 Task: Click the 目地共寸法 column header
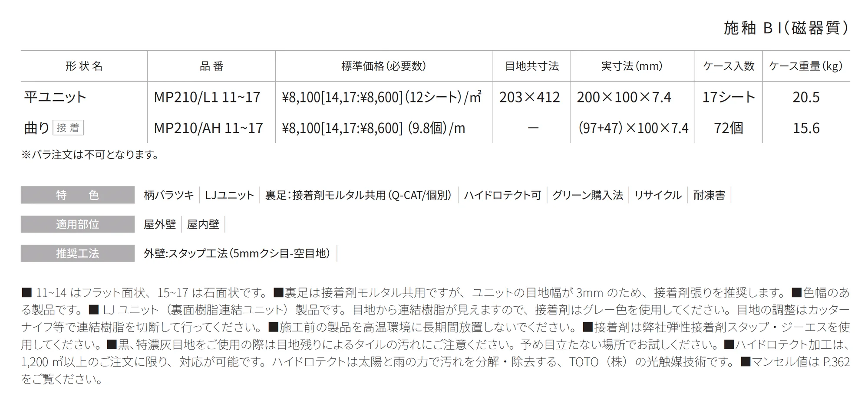point(531,66)
